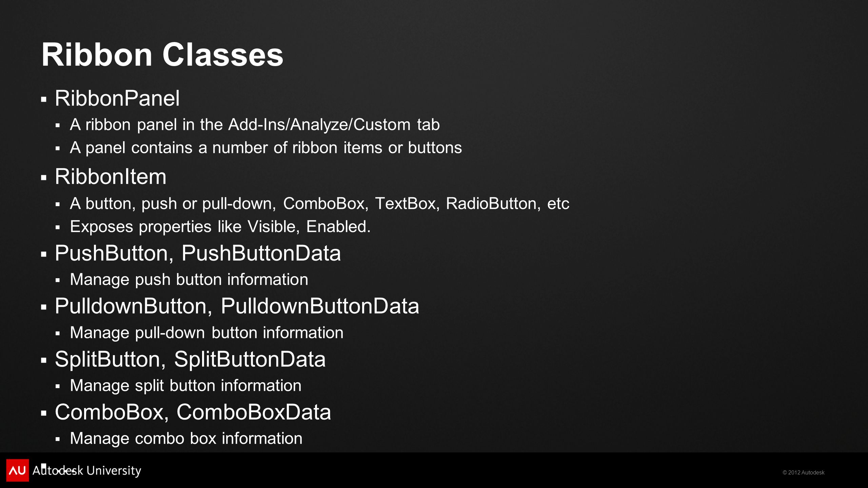The height and width of the screenshot is (488, 868).
Task: Click the Autodesk University wordmark
Action: tap(87, 470)
